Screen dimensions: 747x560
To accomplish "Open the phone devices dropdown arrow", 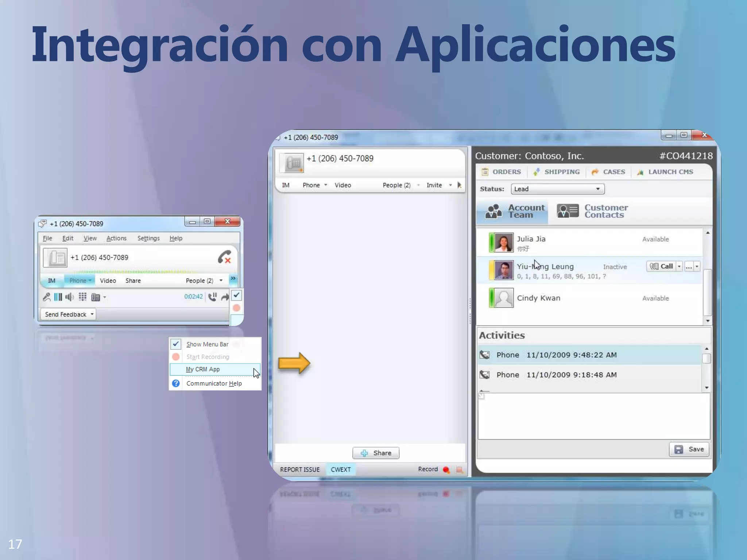I will click(x=105, y=297).
